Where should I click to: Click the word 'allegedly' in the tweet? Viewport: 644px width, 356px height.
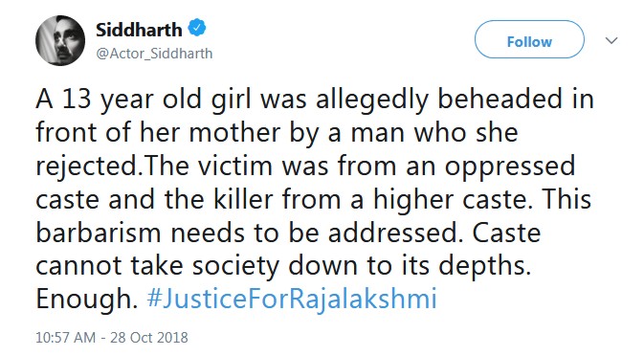click(x=372, y=101)
